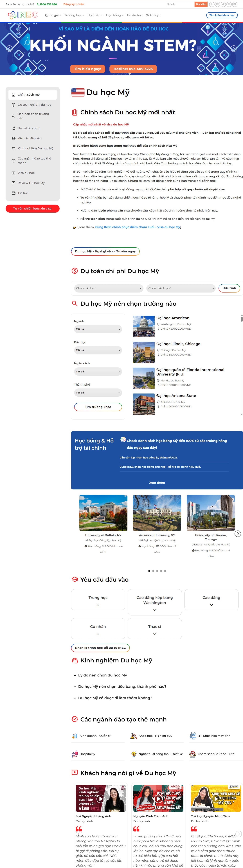
Task: Expand the Trung học requirements card
Action: [x=98, y=600]
